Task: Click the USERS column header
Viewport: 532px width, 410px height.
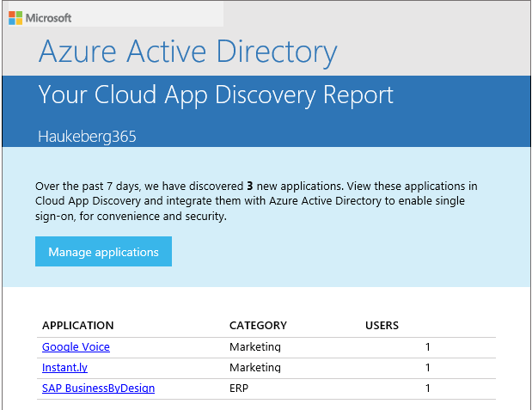Action: pyautogui.click(x=382, y=326)
